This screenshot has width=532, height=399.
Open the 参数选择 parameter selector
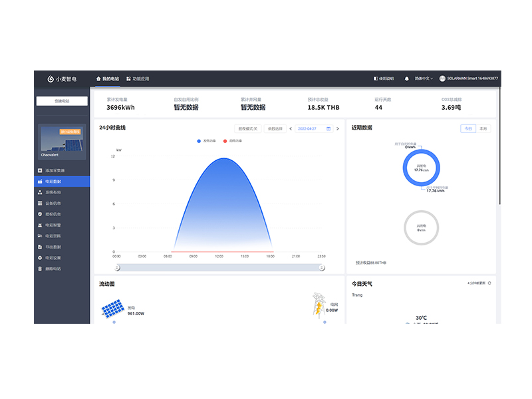pyautogui.click(x=275, y=128)
